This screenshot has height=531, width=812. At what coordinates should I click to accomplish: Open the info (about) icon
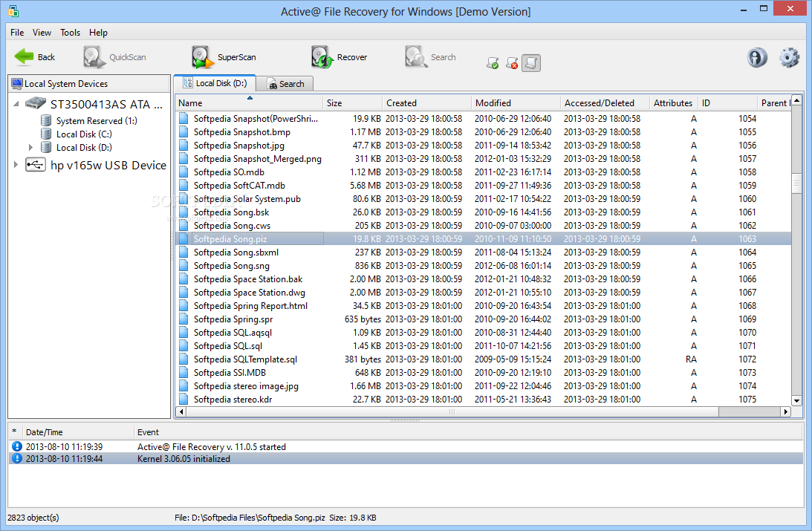[757, 57]
